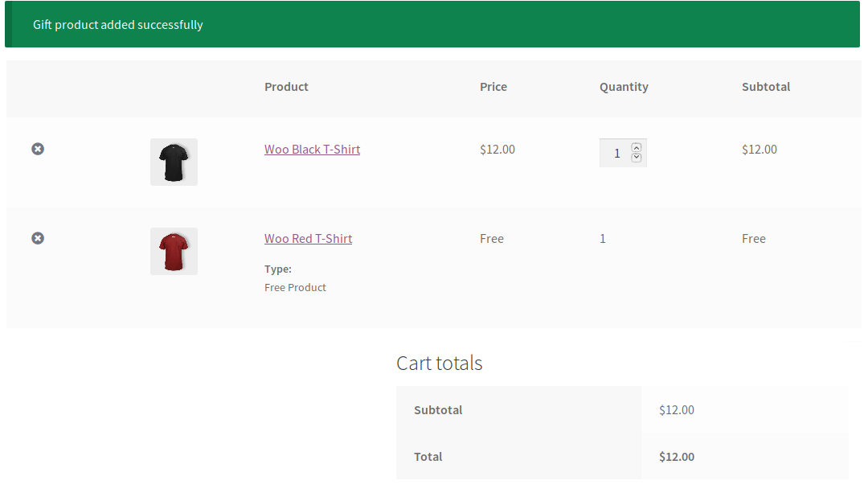Decrease Black T-Shirt quantity with down arrow
868x489 pixels.
(x=637, y=158)
